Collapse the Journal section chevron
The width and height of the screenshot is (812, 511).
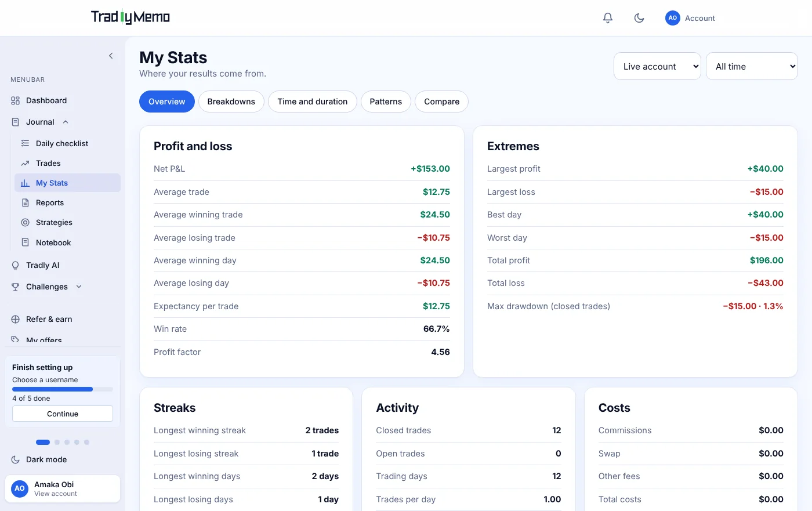point(66,122)
